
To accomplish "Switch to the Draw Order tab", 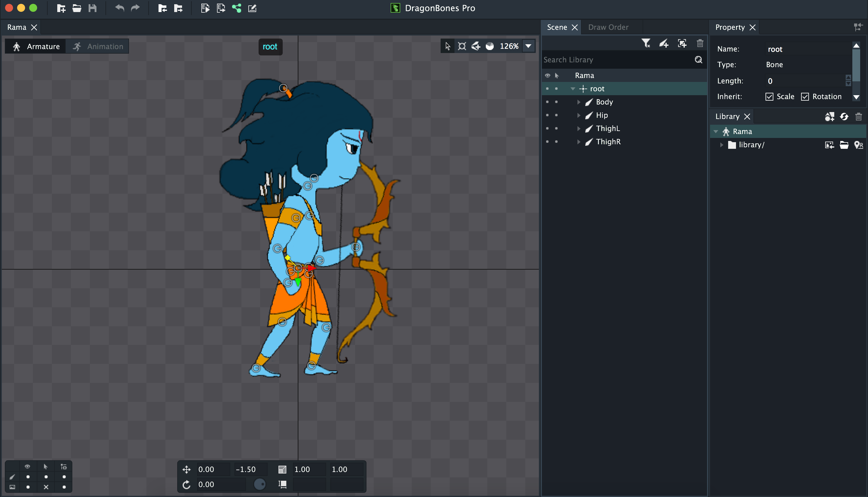I will pos(608,27).
